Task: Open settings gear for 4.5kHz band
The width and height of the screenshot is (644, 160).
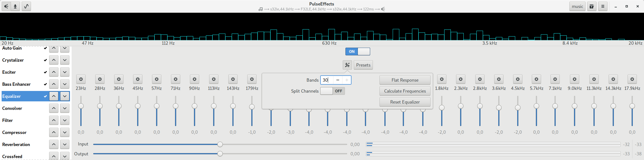Action: 518,79
